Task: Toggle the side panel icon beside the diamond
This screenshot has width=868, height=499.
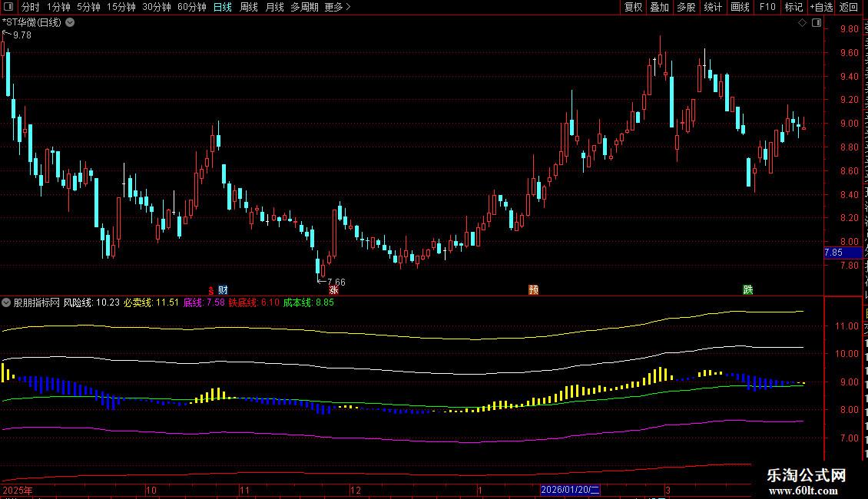Action: tap(817, 23)
